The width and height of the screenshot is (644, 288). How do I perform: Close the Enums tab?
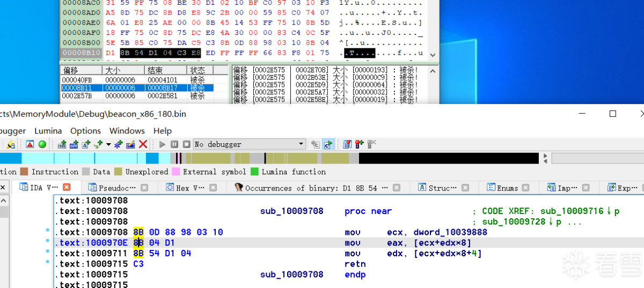(526, 188)
